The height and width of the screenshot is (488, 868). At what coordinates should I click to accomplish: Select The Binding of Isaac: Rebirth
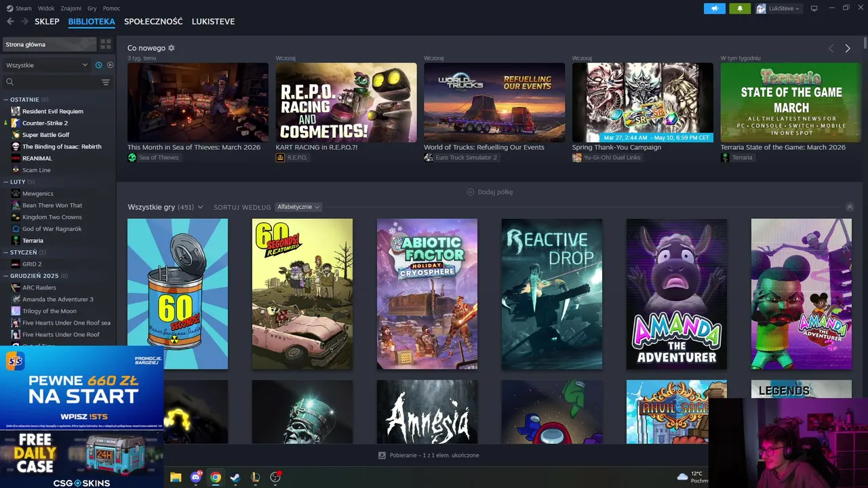point(62,146)
